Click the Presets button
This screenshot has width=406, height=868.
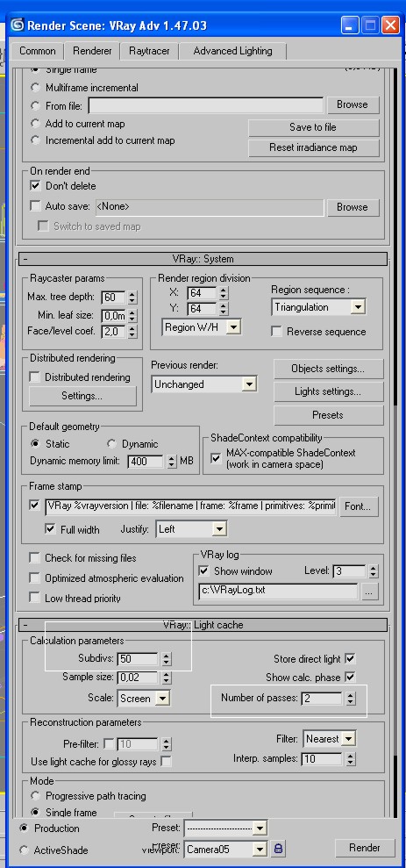tap(328, 415)
